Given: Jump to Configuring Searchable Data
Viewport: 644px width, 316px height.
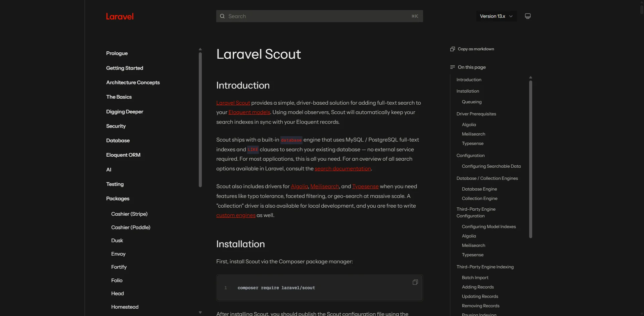Looking at the screenshot, I should click(x=491, y=166).
